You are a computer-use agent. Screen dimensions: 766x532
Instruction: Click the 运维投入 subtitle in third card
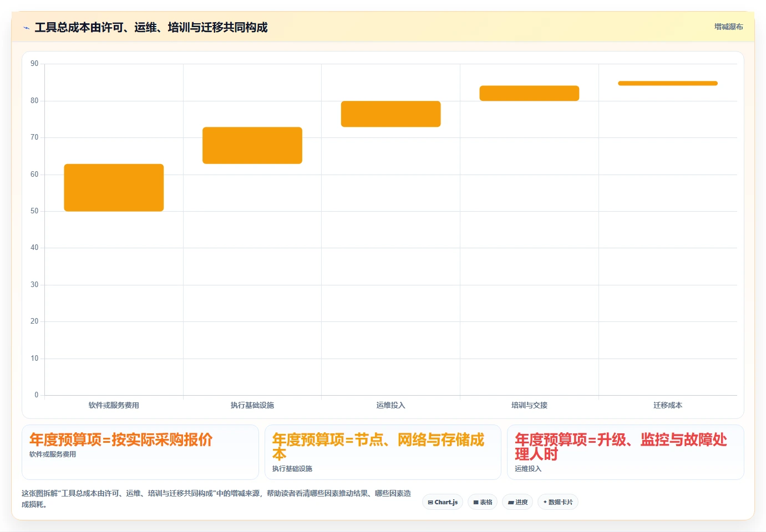528,469
